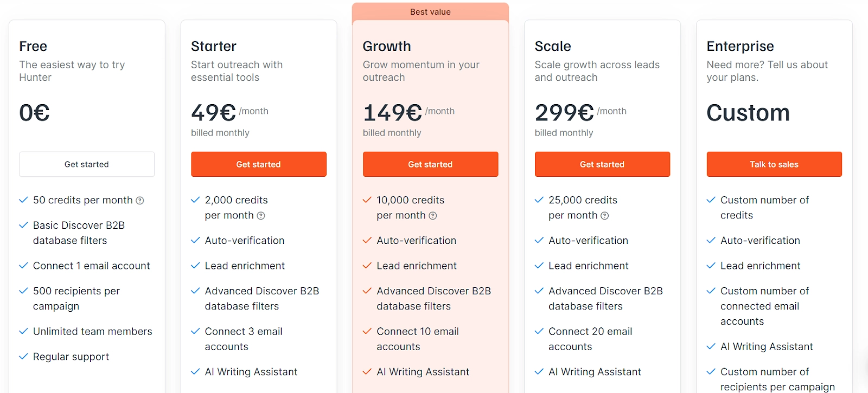The height and width of the screenshot is (393, 868).
Task: Click the Enterprise plan heading
Action: [x=741, y=46]
